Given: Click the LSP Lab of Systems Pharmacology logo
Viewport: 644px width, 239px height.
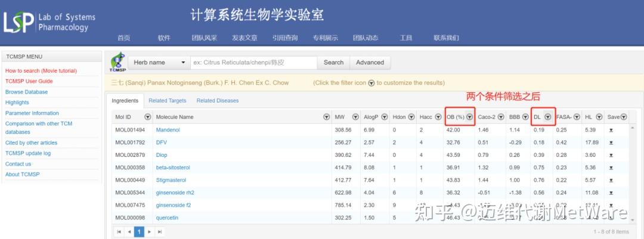Looking at the screenshot, I should (49, 22).
